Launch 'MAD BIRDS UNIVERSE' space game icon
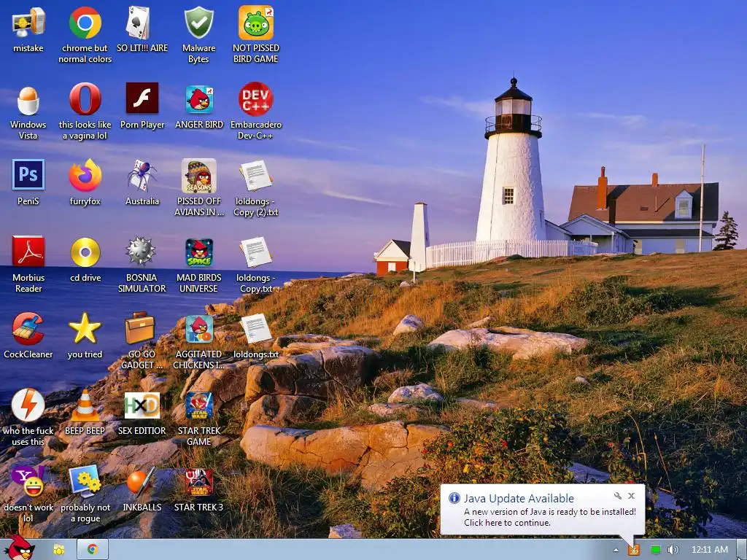This screenshot has height=560, width=747. pyautogui.click(x=199, y=252)
